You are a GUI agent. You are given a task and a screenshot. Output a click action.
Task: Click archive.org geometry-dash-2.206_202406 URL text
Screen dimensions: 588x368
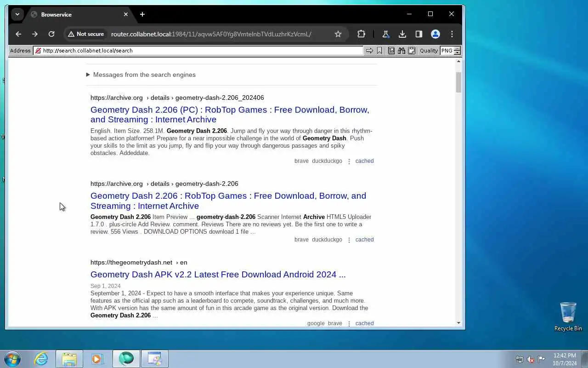click(177, 98)
